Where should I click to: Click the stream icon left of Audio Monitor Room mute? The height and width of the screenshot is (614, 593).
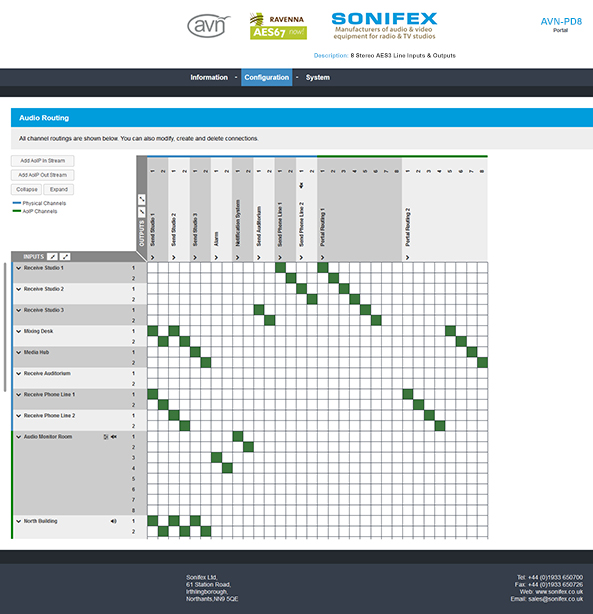[x=106, y=437]
